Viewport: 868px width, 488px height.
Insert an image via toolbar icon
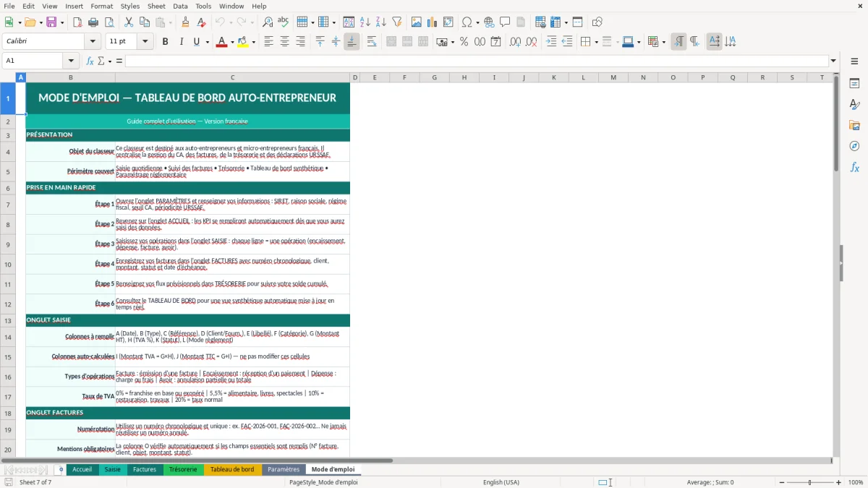click(417, 22)
